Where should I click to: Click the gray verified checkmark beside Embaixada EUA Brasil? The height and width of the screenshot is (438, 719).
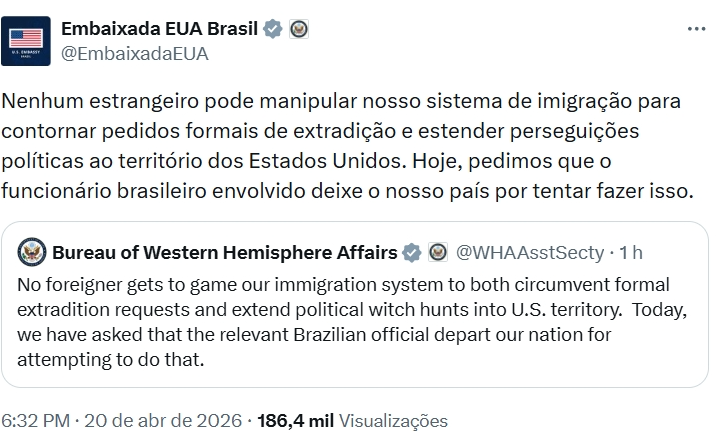pyautogui.click(x=272, y=30)
